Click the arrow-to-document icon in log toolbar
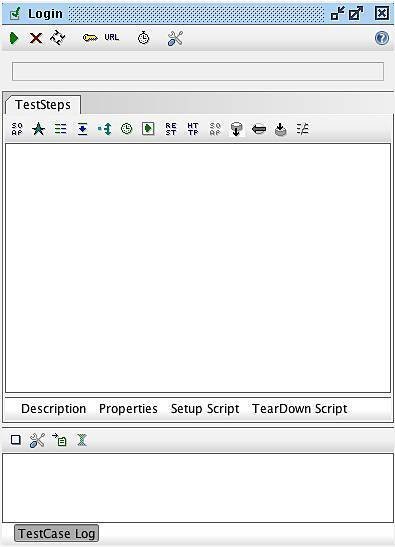 (x=59, y=440)
